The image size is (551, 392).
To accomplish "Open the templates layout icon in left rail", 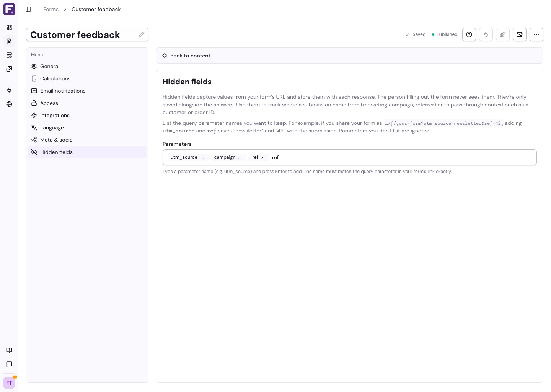I will (x=9, y=55).
